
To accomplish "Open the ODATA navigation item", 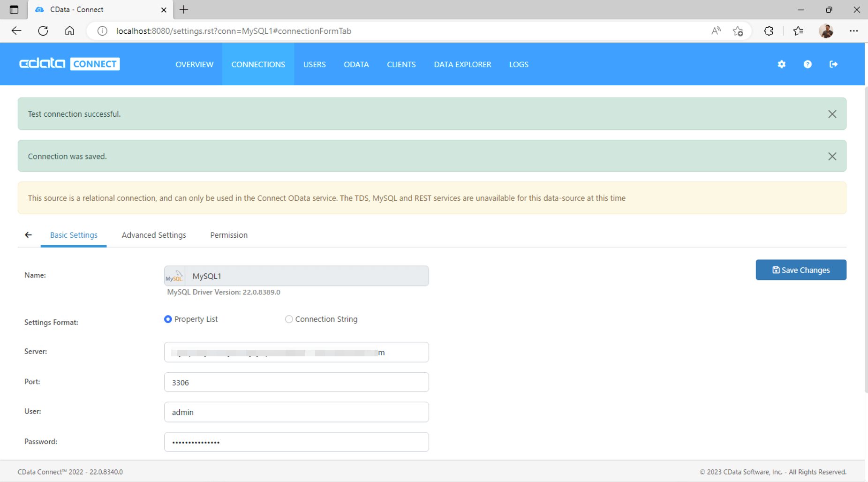I will (x=356, y=64).
